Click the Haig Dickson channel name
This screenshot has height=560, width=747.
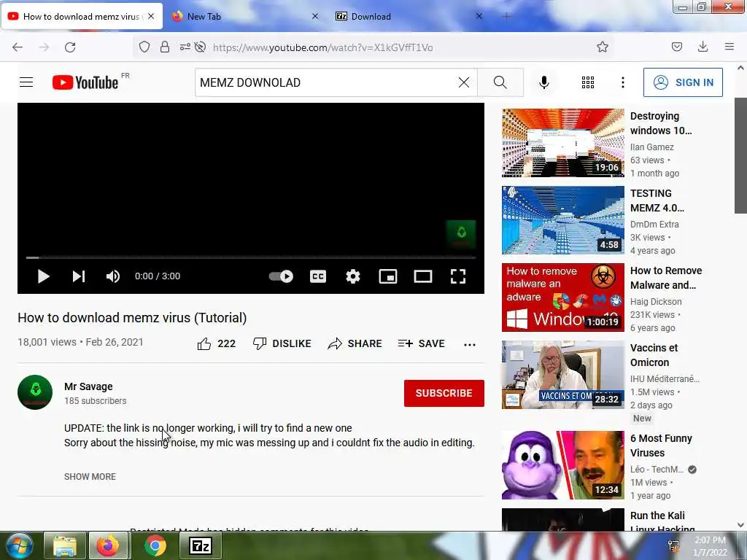pyautogui.click(x=656, y=301)
